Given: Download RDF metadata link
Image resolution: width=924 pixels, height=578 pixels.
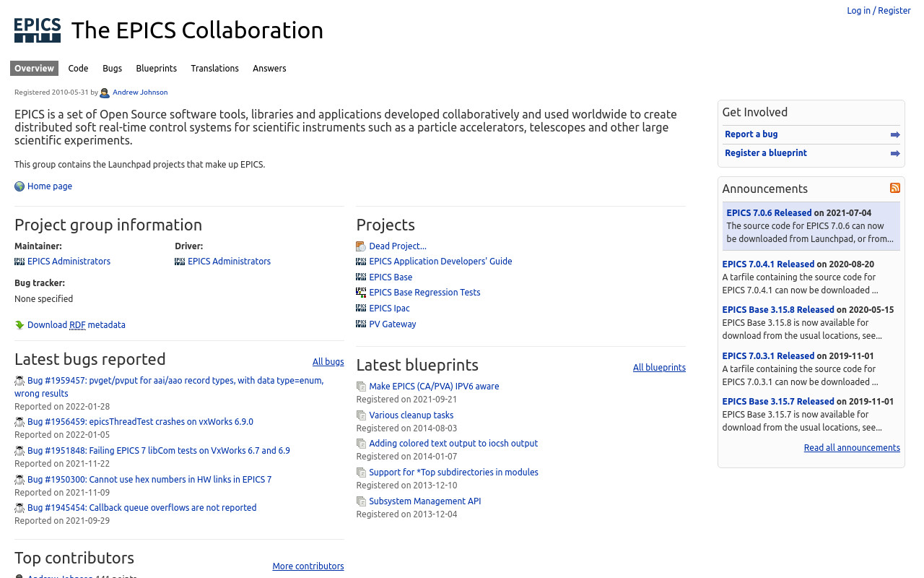Looking at the screenshot, I should (77, 325).
